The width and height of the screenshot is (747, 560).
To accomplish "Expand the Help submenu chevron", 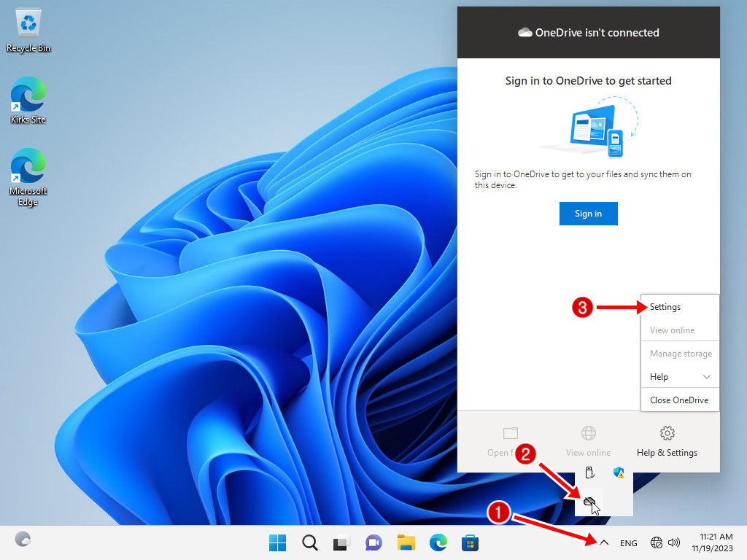I will (707, 377).
